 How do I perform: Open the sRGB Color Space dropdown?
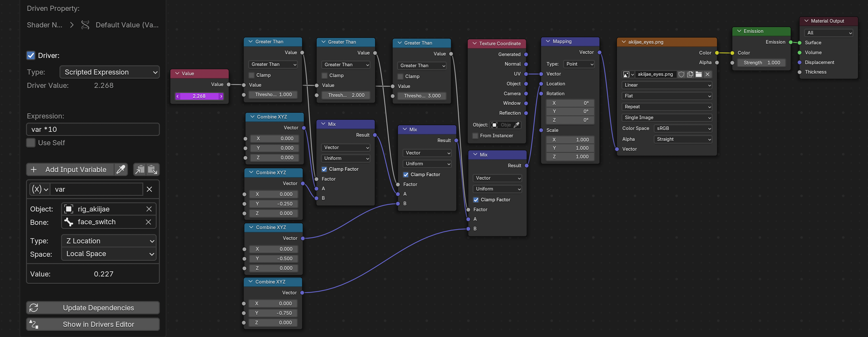tap(683, 128)
